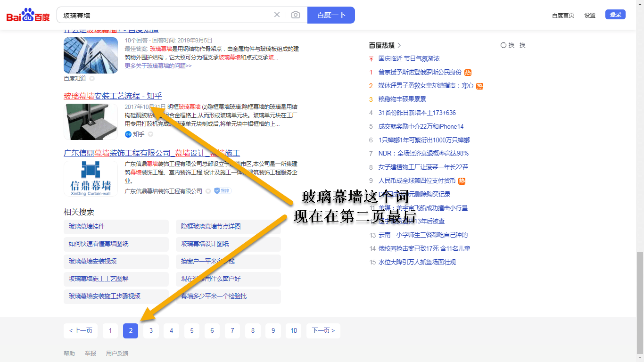Select related search 玻璃幕墙施工工艺图解
Viewport: 644px width, 362px height.
tap(116, 279)
